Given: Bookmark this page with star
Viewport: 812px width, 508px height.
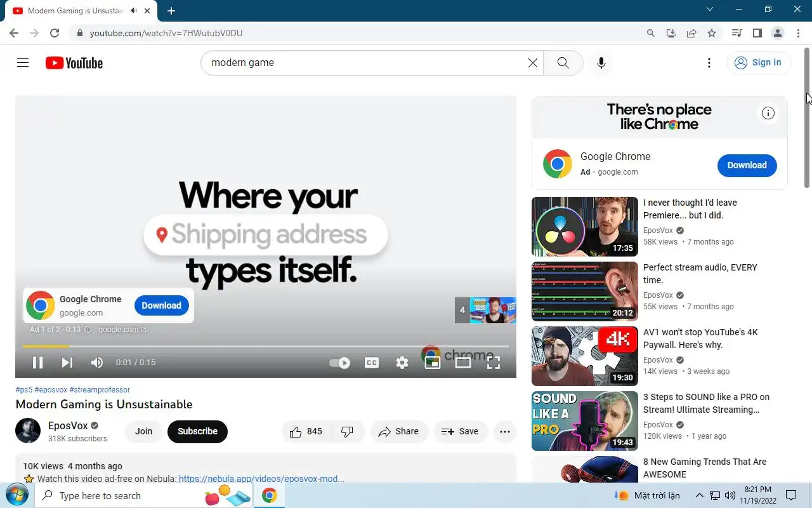Looking at the screenshot, I should 712,33.
